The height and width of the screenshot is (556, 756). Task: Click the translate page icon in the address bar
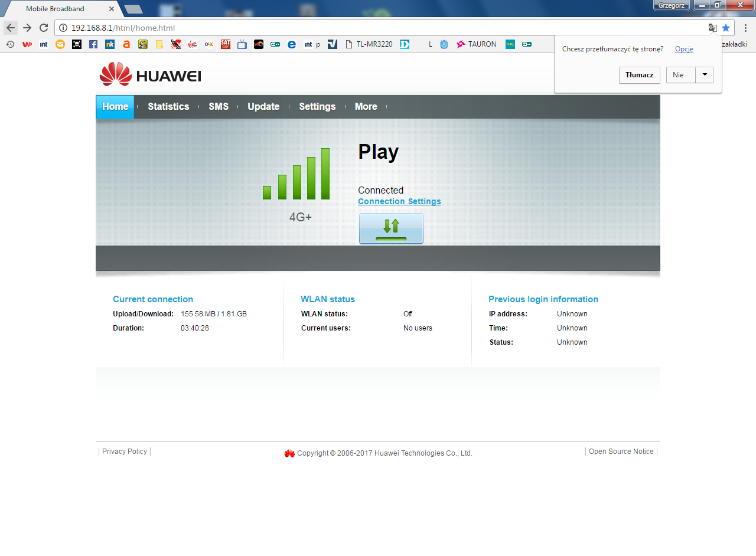click(x=713, y=28)
